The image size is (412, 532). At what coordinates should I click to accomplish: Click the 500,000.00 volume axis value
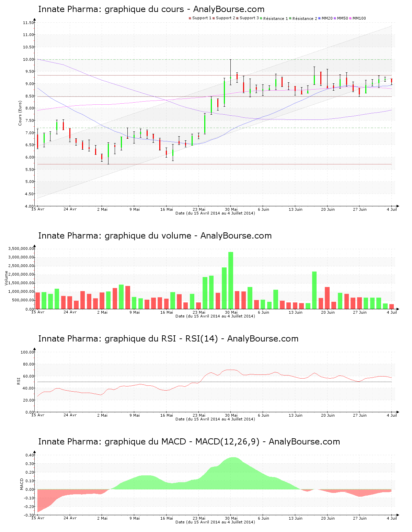(23, 300)
